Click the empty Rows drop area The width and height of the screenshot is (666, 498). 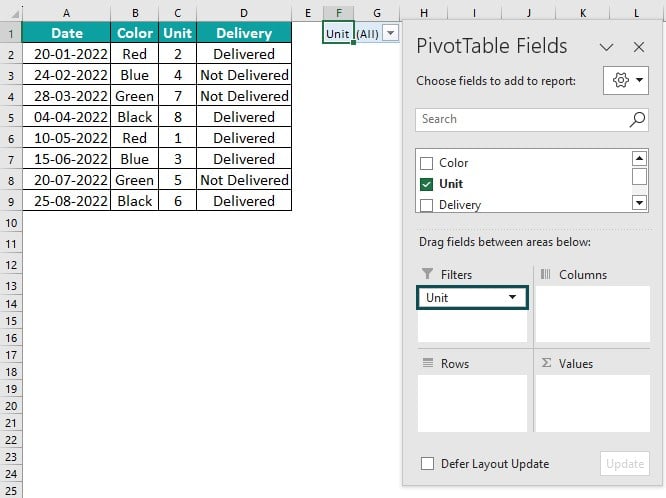472,403
